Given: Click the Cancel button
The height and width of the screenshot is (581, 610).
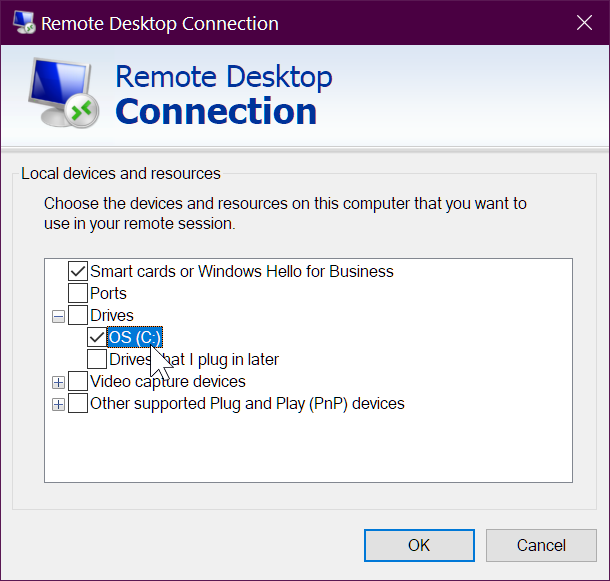Looking at the screenshot, I should pyautogui.click(x=541, y=545).
